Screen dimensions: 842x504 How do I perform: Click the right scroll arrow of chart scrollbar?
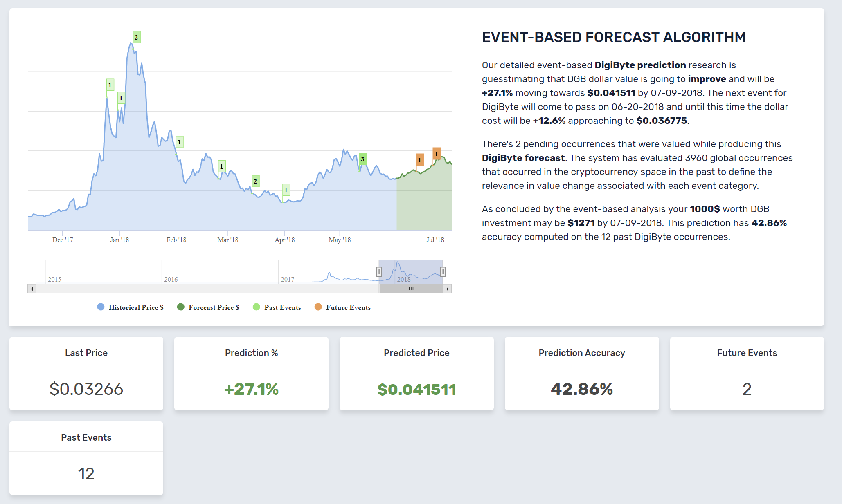(447, 289)
